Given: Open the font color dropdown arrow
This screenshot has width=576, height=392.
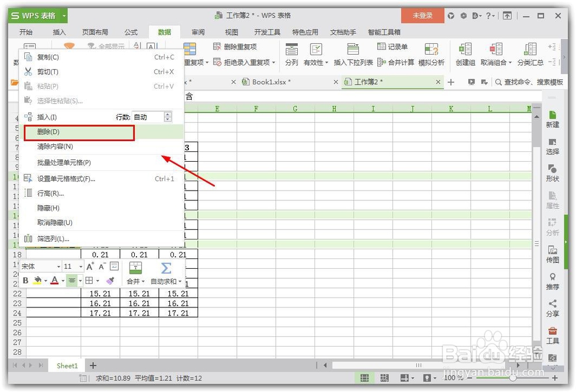Looking at the screenshot, I should point(63,281).
